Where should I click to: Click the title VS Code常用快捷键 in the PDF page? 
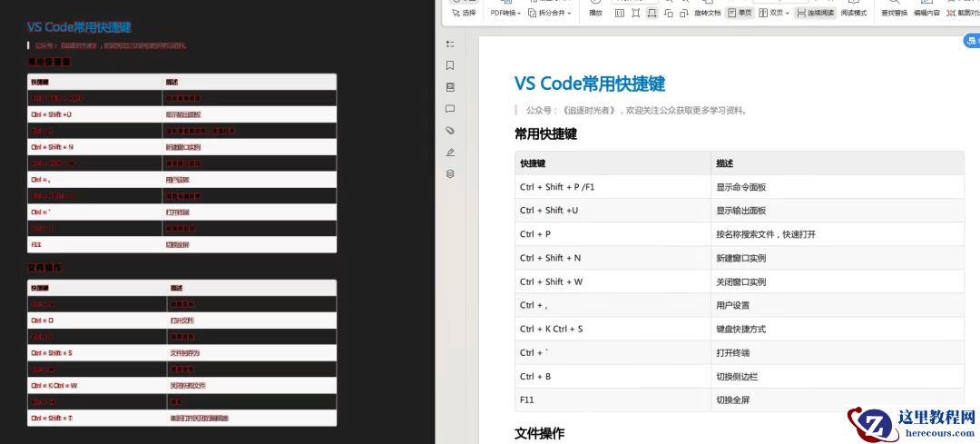coord(590,84)
